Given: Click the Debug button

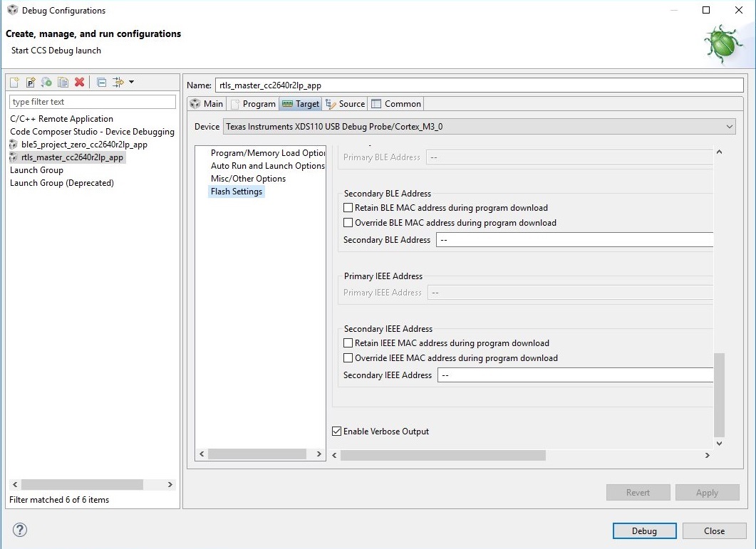Looking at the screenshot, I should click(645, 530).
